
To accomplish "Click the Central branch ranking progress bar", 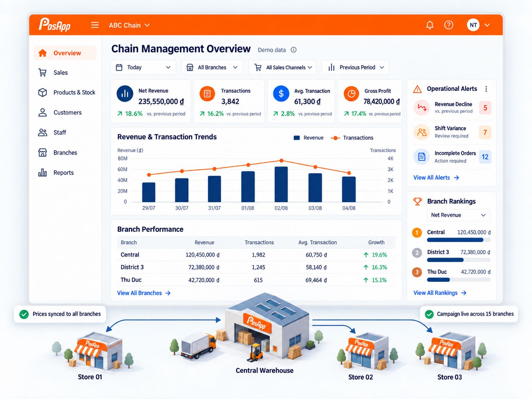I will (459, 240).
